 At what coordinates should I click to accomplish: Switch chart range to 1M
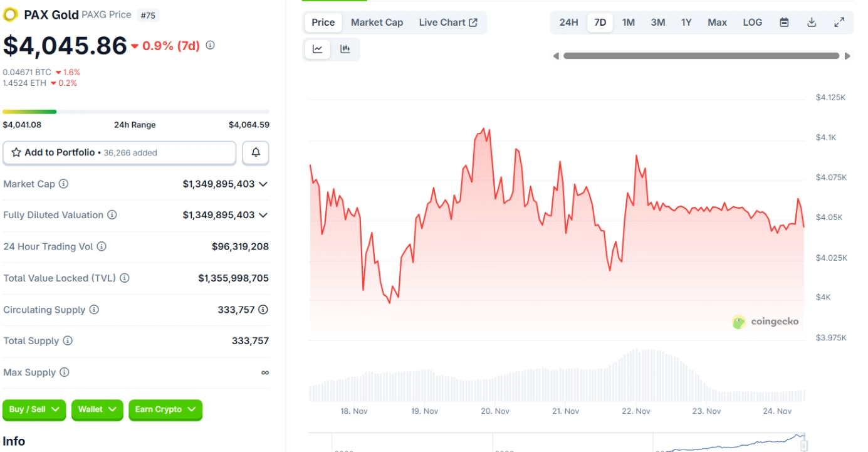(628, 23)
